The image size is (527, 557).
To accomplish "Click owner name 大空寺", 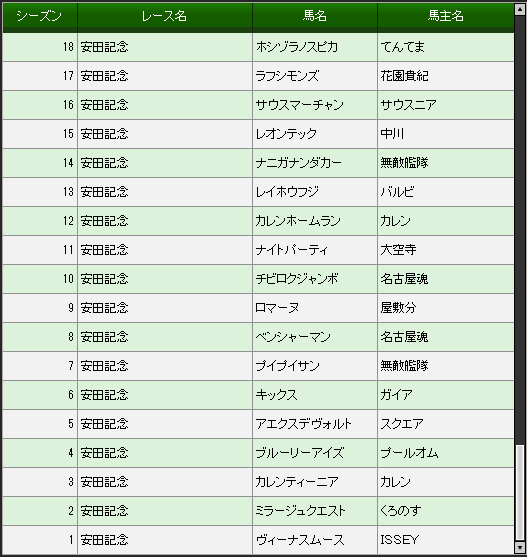I will coord(398,250).
